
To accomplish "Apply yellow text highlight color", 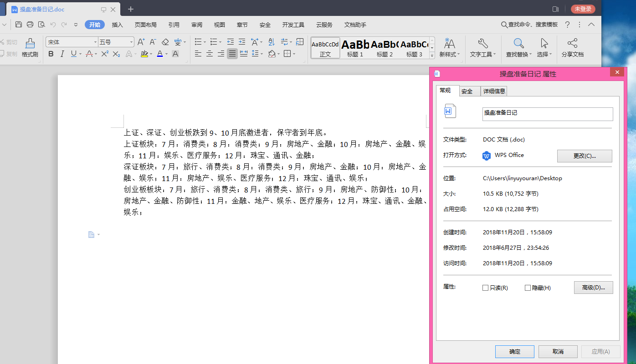I will point(144,54).
